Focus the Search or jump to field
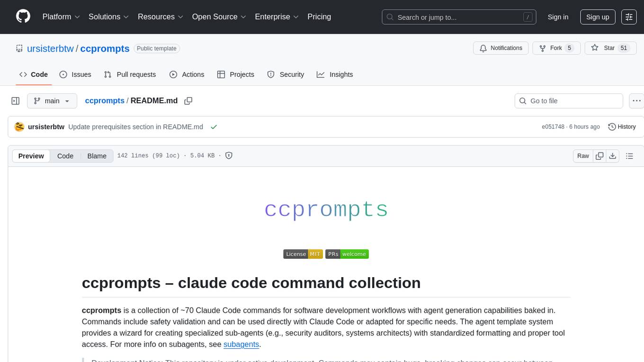 point(459,17)
